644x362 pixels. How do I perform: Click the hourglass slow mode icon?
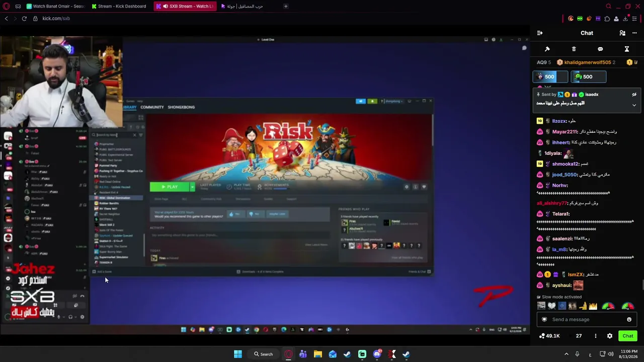coord(627,49)
